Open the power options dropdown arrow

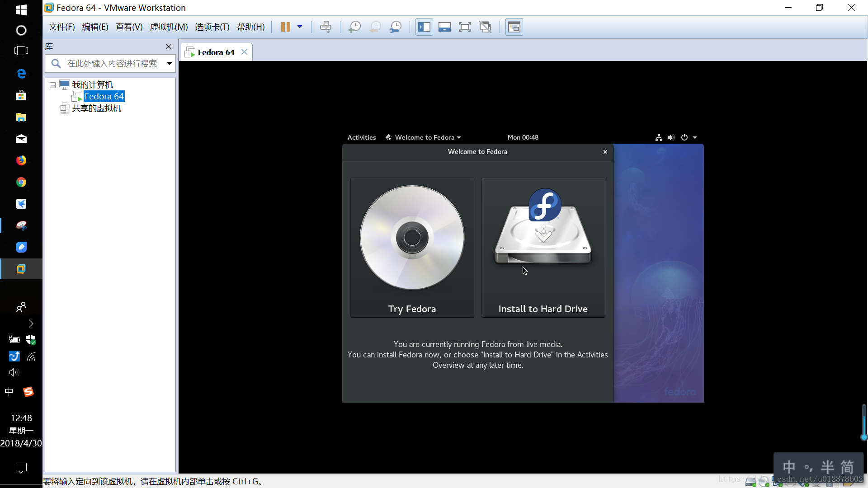(x=300, y=27)
